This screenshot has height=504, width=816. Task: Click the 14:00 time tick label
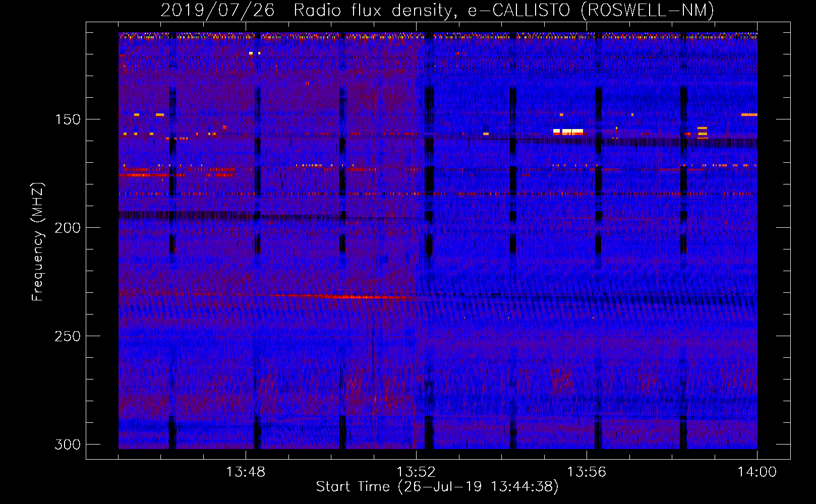click(757, 472)
